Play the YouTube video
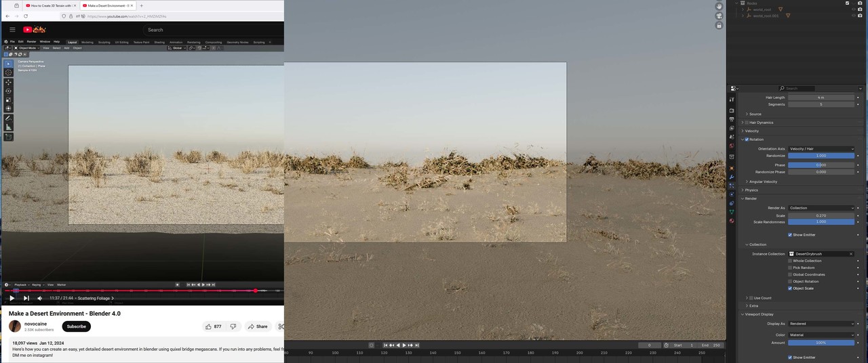 point(12,298)
